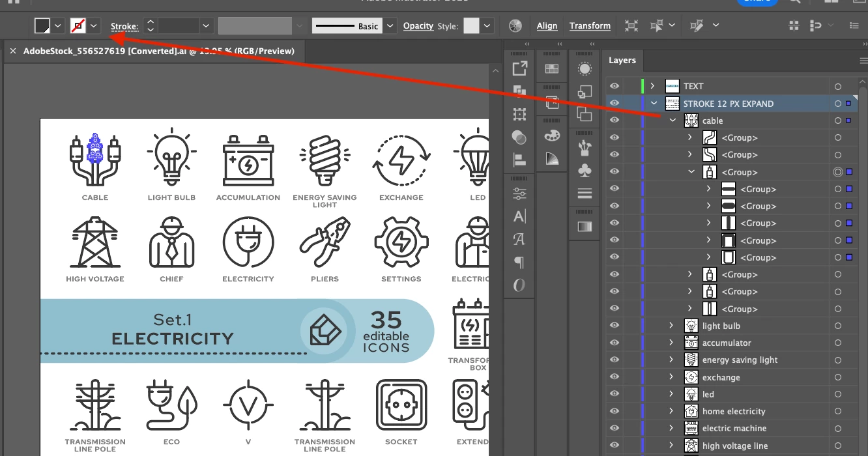Image resolution: width=868 pixels, height=456 pixels.
Task: Open the Fill color dropdown arrow
Action: pyautogui.click(x=58, y=26)
